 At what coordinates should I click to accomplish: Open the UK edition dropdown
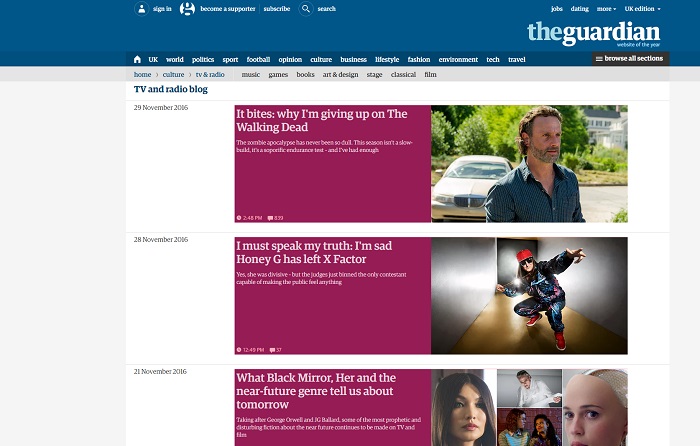tap(642, 9)
